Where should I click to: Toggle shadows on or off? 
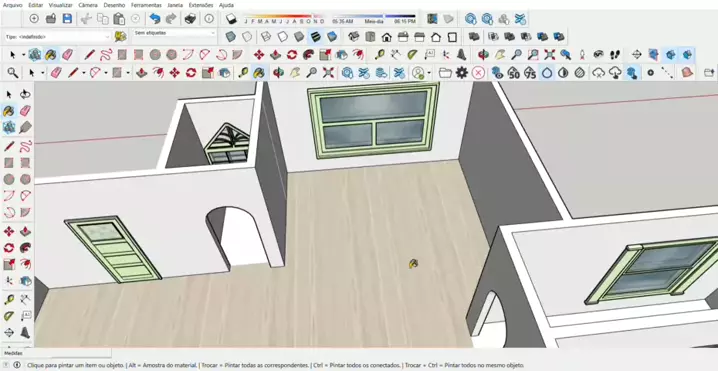pyautogui.click(x=231, y=18)
